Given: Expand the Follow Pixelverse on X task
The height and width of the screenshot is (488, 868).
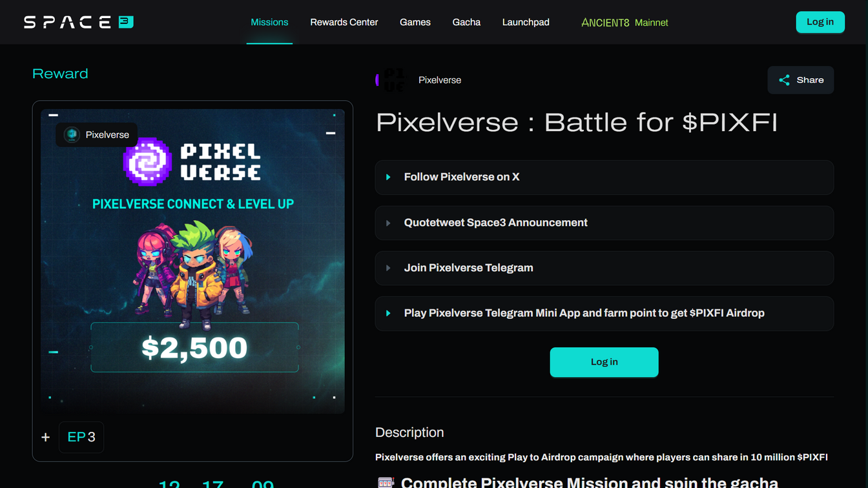Looking at the screenshot, I should pos(604,177).
